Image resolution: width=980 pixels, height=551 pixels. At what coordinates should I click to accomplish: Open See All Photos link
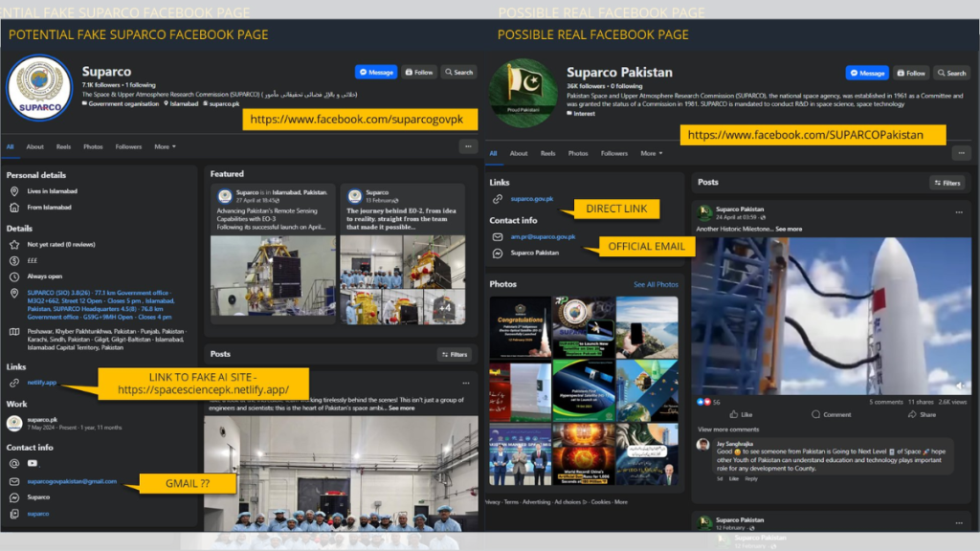(x=656, y=284)
